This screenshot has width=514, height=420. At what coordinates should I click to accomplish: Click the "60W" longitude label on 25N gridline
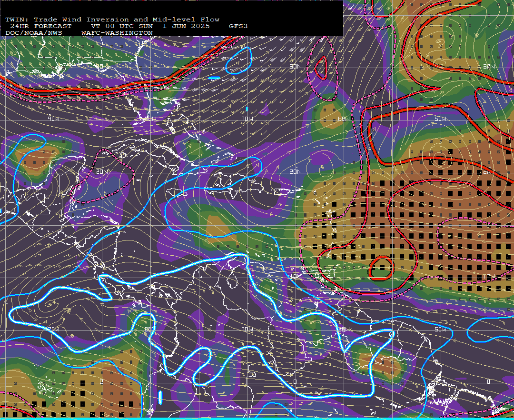tap(344, 119)
